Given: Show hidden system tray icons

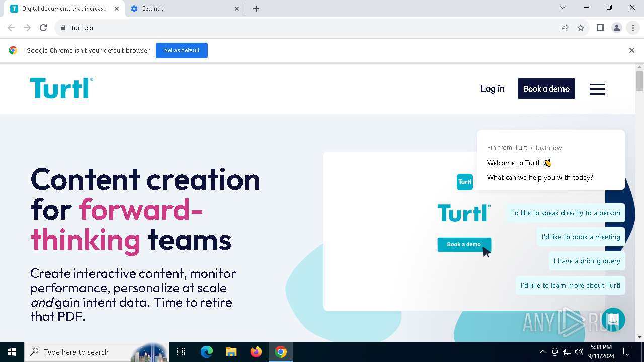Looking at the screenshot, I should [542, 352].
